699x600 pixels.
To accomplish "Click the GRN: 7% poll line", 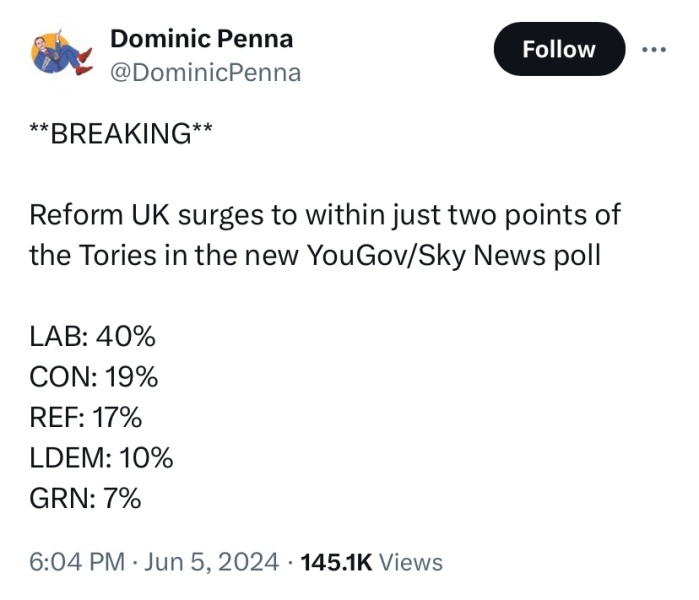I will [85, 498].
